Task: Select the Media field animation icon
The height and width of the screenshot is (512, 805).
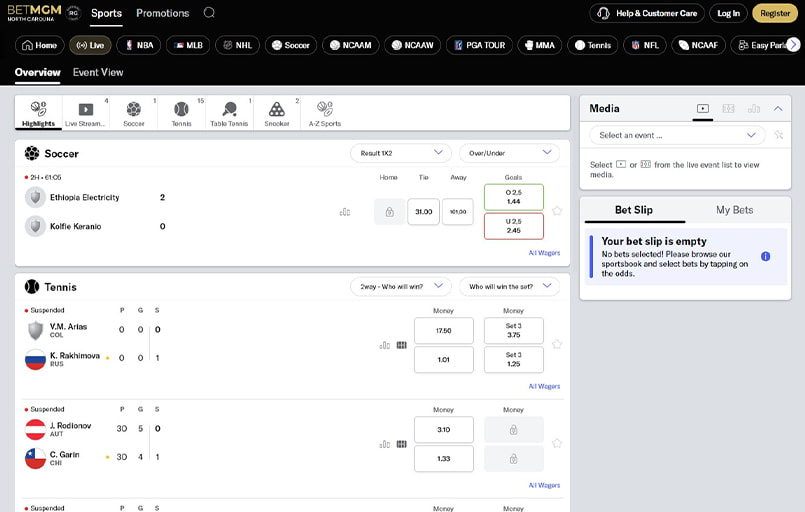Action: point(728,108)
